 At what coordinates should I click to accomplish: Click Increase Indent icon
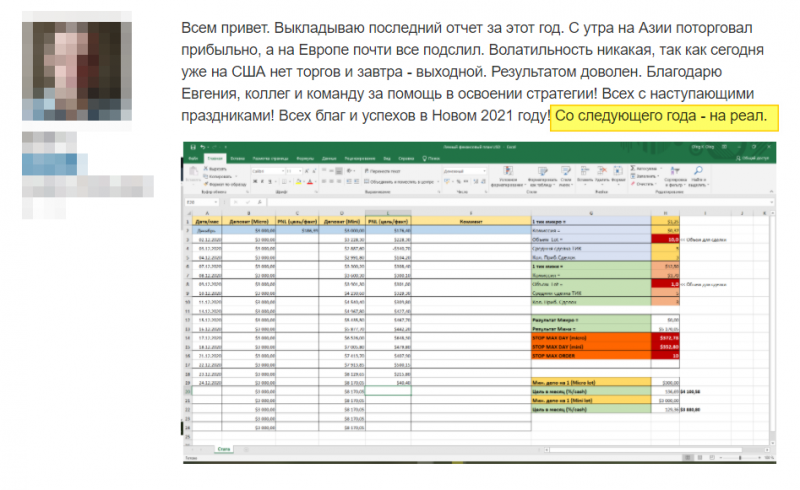tap(356, 182)
